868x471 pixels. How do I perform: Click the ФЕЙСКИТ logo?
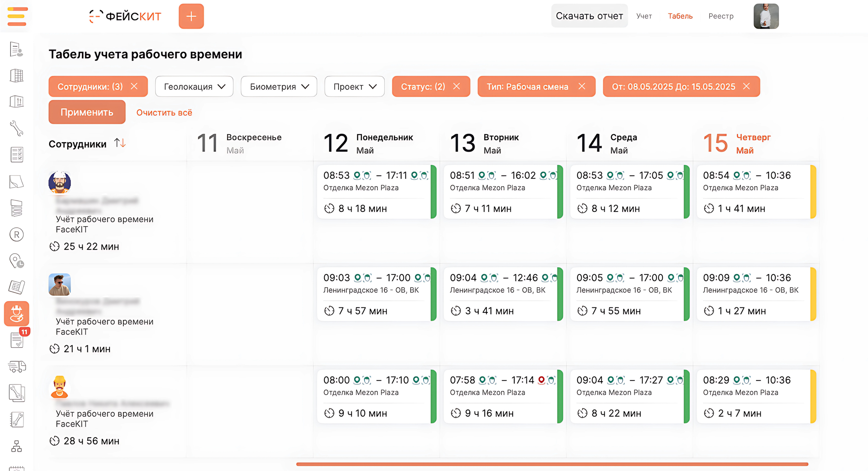125,16
